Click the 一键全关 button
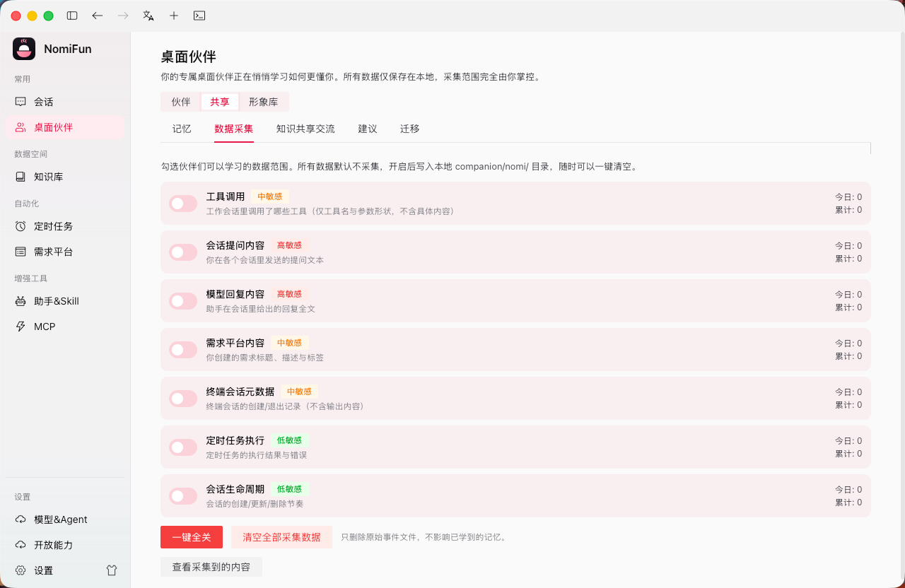 tap(192, 537)
